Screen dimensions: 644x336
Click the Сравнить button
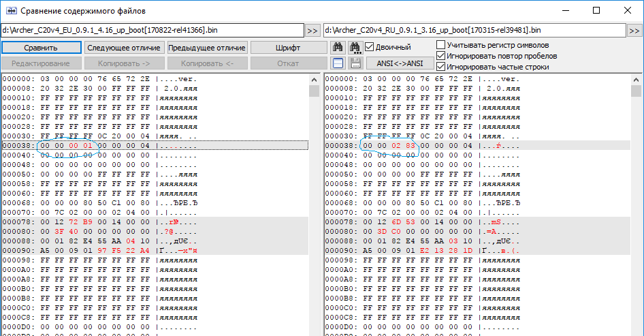point(41,48)
